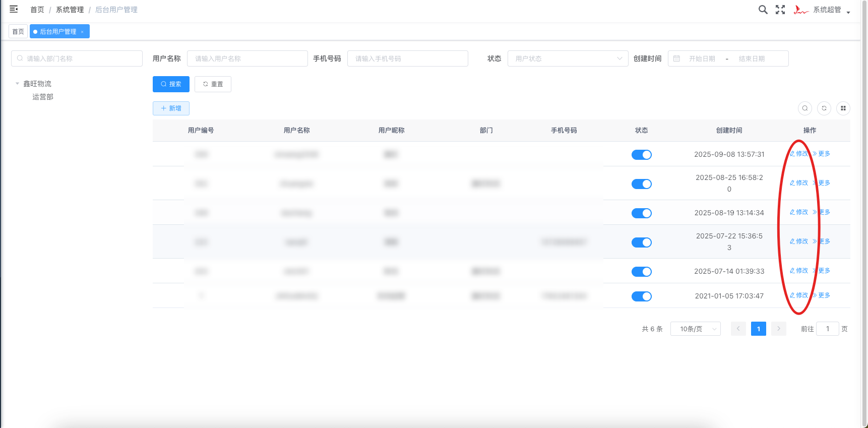Toggle status switch for 2025-08-25 row
The image size is (868, 428).
[x=642, y=184]
